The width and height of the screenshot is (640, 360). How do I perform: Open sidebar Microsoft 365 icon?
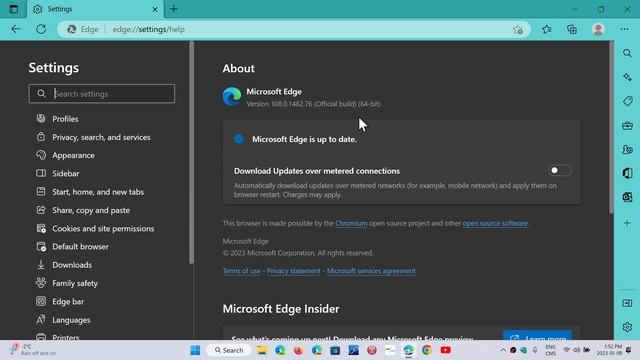coord(627,173)
